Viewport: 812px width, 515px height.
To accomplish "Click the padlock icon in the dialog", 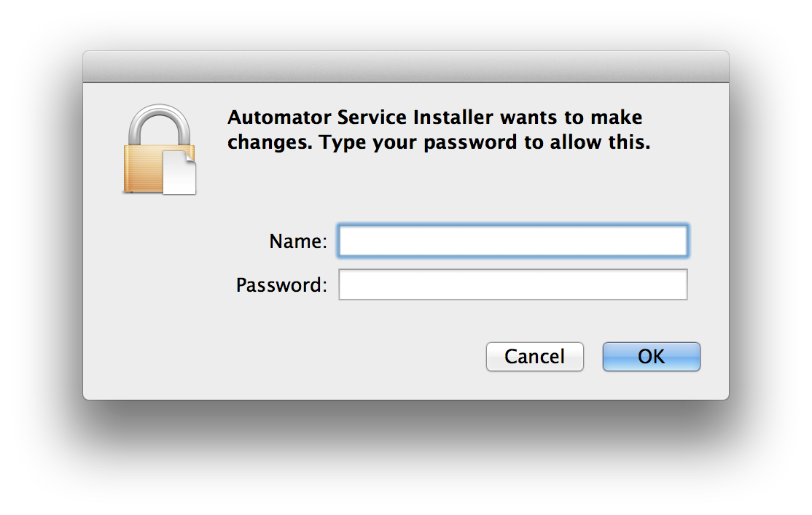I will 157,150.
